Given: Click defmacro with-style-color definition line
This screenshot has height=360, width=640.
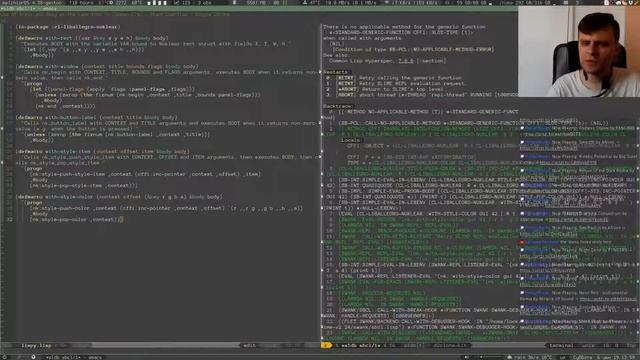Looking at the screenshot, I should [x=119, y=197].
